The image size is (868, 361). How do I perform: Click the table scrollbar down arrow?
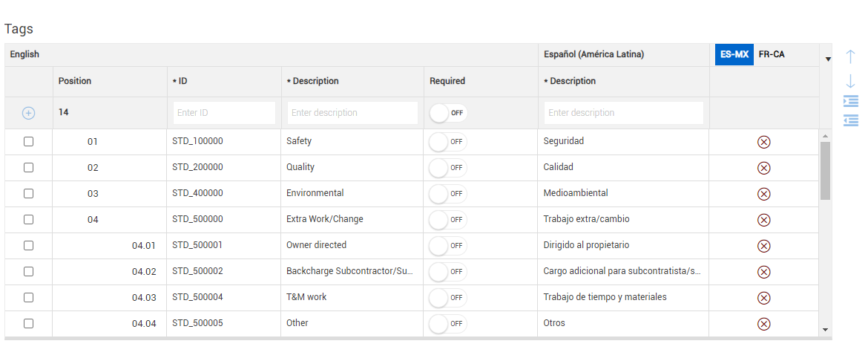pos(826,330)
